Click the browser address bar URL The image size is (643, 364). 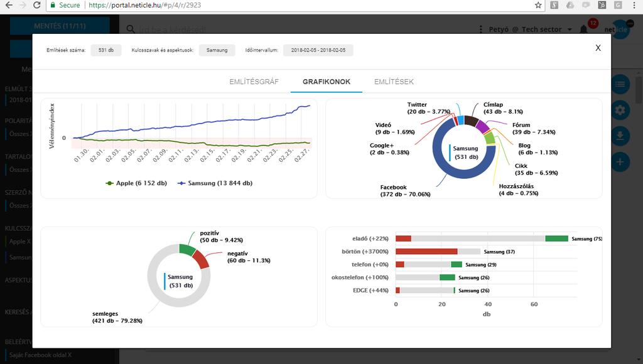(144, 5)
